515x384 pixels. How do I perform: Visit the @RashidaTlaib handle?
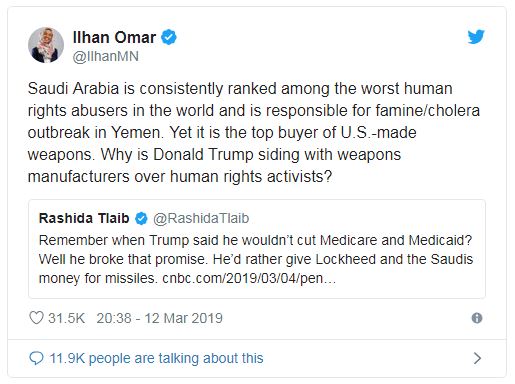click(x=201, y=218)
